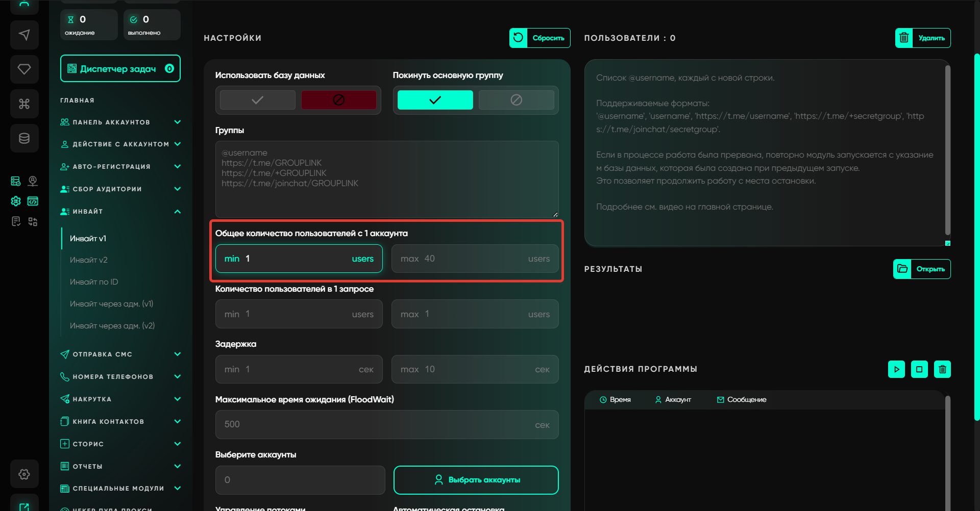This screenshot has height=511, width=980.
Task: Open settings gear at sidebar bottom
Action: click(24, 474)
